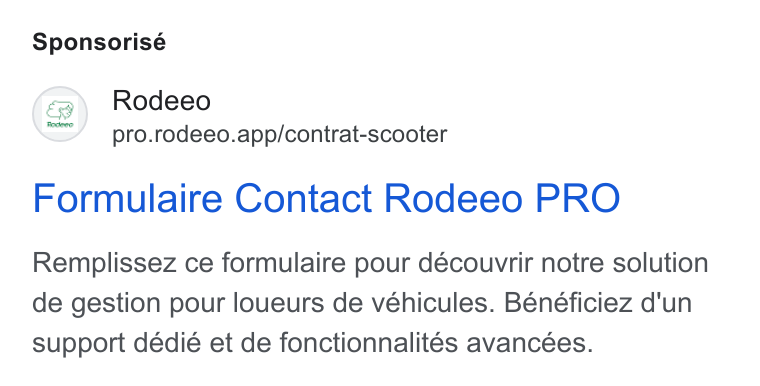This screenshot has height=386, width=760.
Task: Click the "pro.rodeeo.app" domain text
Action: (196, 135)
